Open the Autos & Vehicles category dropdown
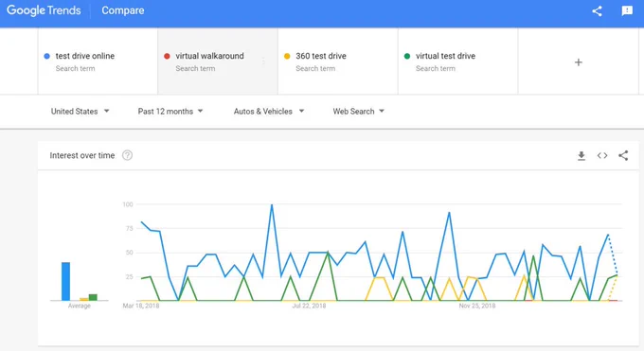The height and width of the screenshot is (351, 644). point(269,112)
